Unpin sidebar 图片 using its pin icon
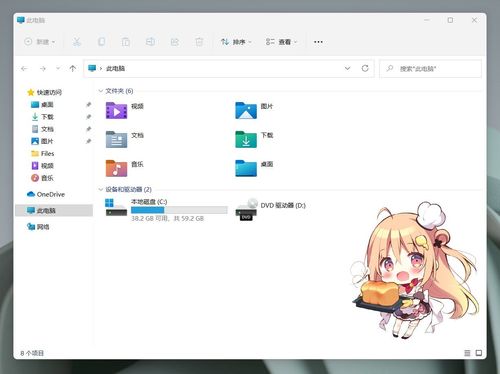 point(88,141)
